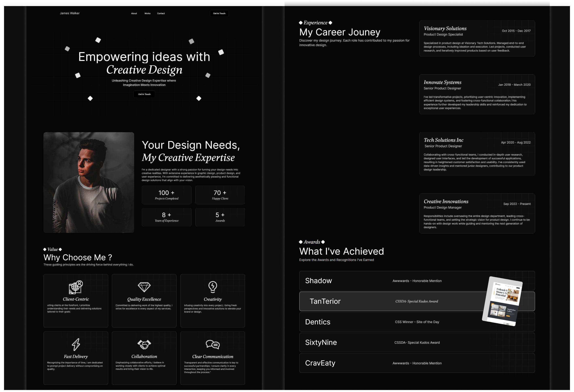Click the 'Your Design Needs,' heading
This screenshot has width=574, height=392.
(x=191, y=145)
